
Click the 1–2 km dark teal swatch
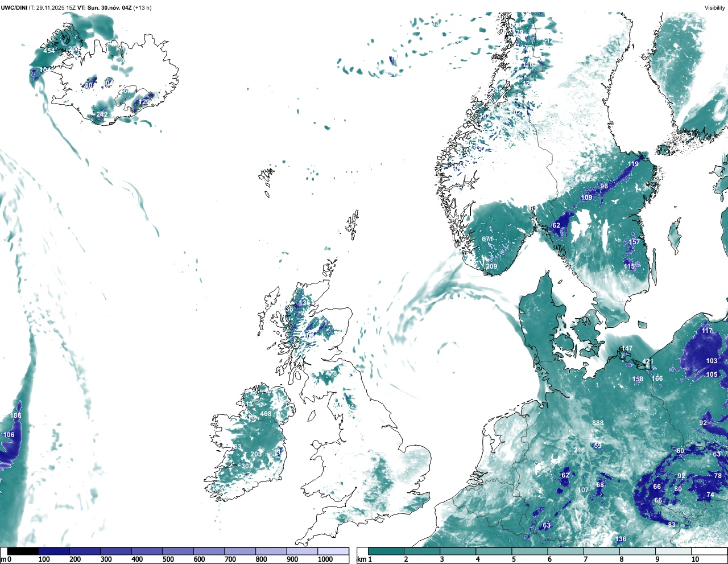(x=386, y=551)
